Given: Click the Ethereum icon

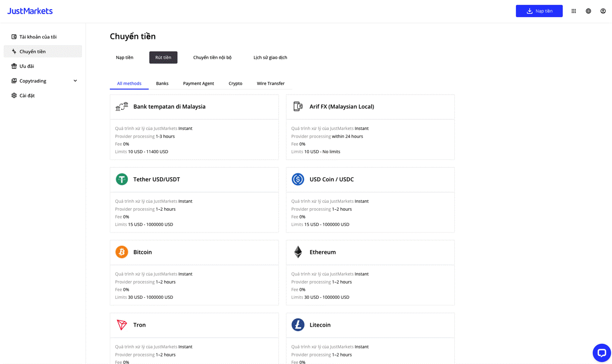Looking at the screenshot, I should 298,252.
